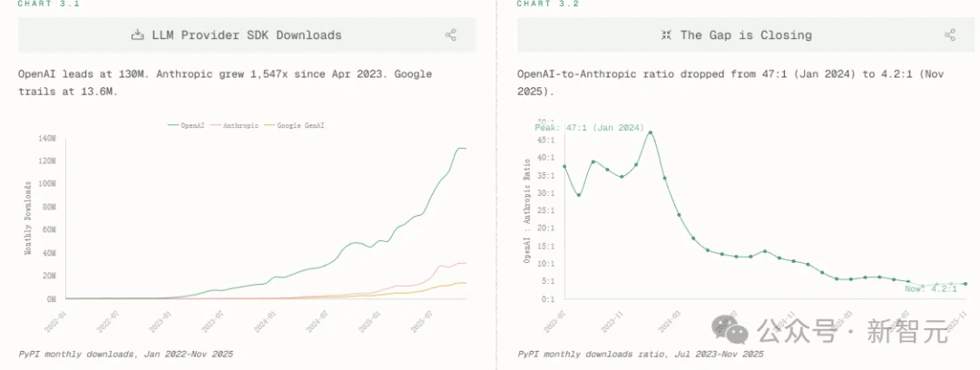Click the top of the OpenAI downloads line
Viewport: 980px width, 370px height.
[x=461, y=148]
